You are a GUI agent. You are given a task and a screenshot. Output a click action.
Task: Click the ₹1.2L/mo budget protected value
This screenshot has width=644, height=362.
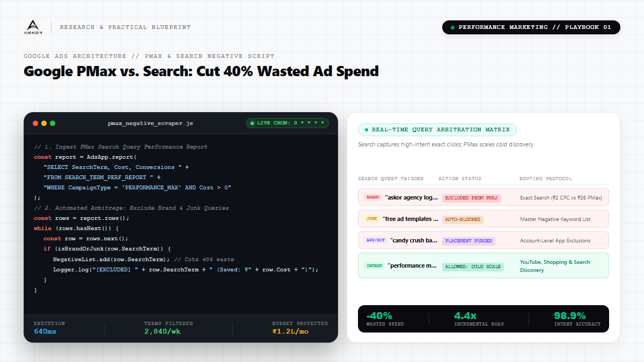290,331
